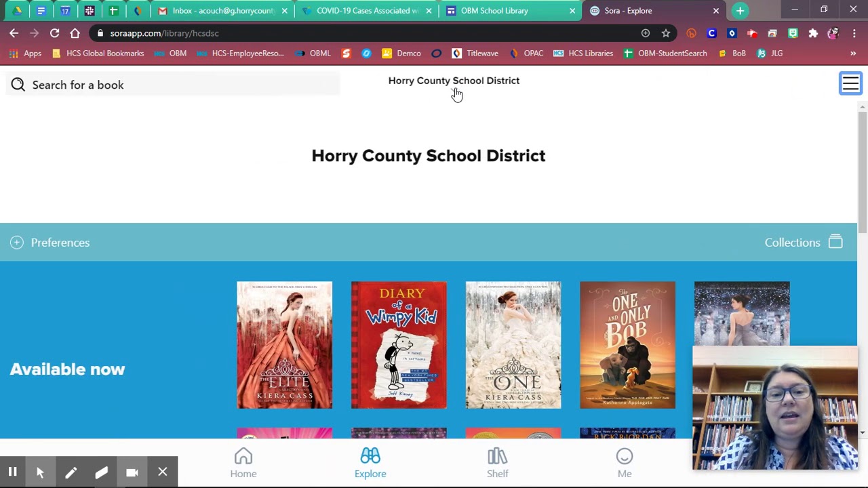Open Diary of a Wimpy Kid cover
This screenshot has height=488, width=868.
tap(399, 345)
